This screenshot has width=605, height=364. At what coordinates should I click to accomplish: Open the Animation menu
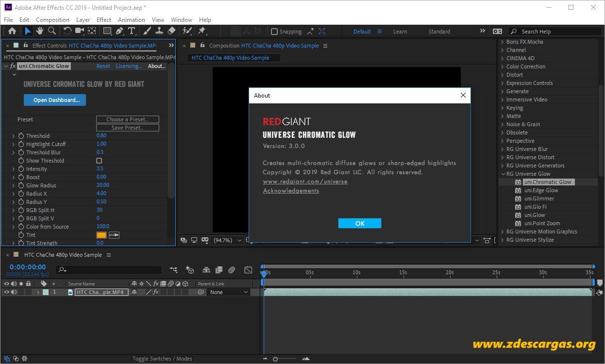point(132,20)
